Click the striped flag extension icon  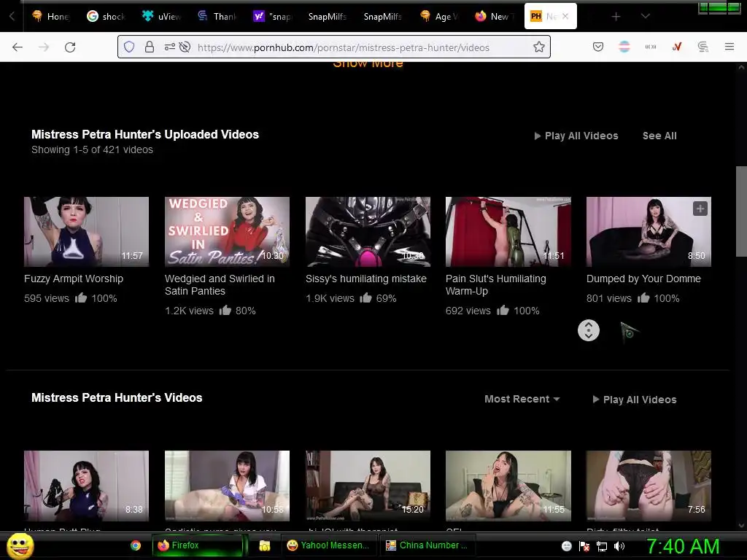(x=624, y=47)
